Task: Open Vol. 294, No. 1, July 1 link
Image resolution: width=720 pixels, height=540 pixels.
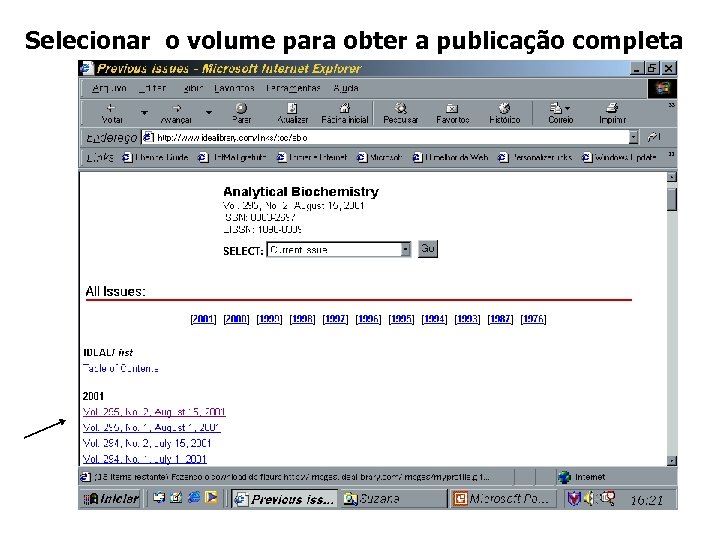Action: (x=145, y=459)
